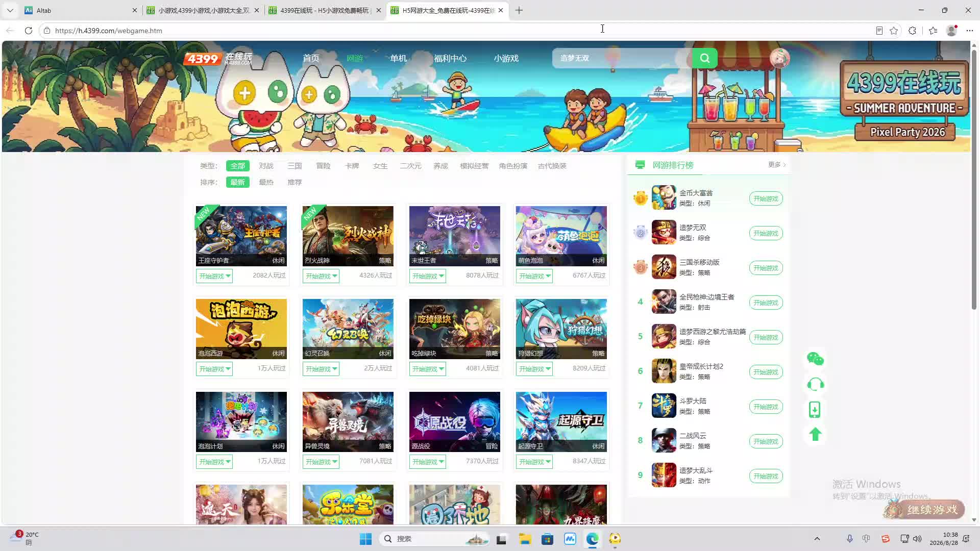Filter games by 三国 type
Image resolution: width=980 pixels, height=551 pixels.
pos(295,166)
